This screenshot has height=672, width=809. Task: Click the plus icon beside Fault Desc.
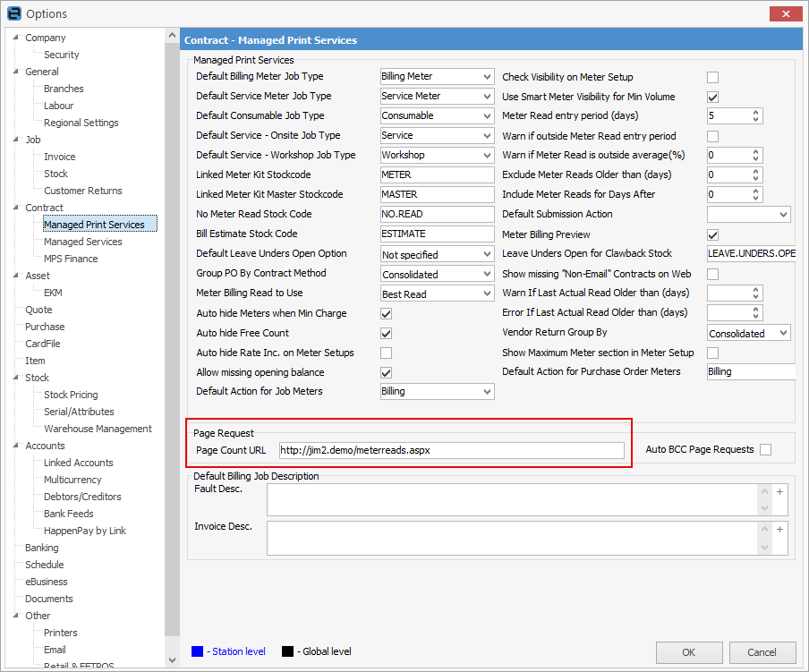[x=779, y=492]
